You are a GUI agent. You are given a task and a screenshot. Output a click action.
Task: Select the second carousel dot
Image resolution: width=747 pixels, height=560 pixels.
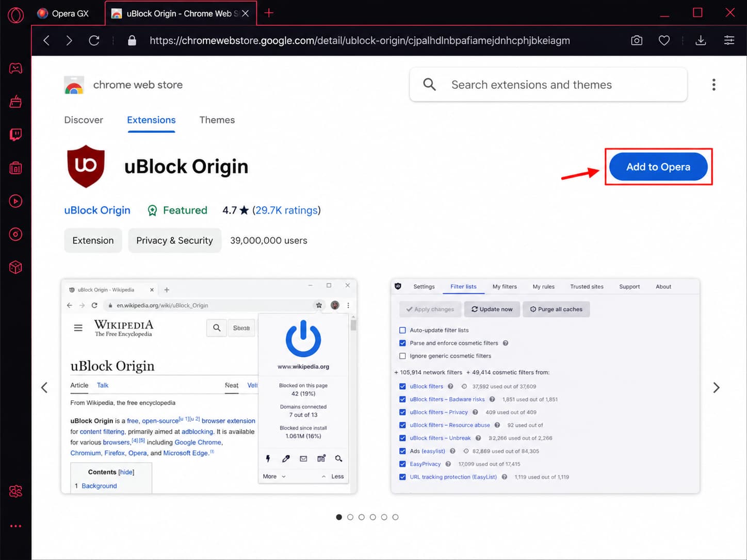click(x=350, y=517)
